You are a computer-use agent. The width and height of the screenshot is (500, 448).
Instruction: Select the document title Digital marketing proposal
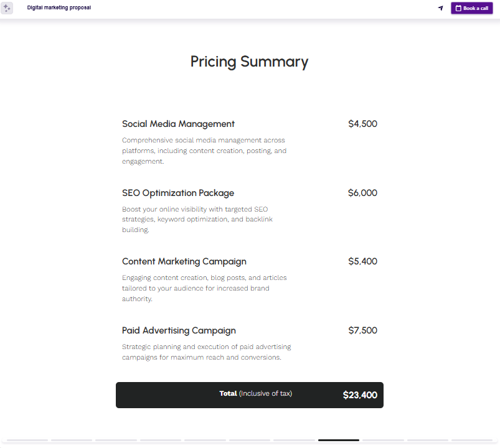59,7
